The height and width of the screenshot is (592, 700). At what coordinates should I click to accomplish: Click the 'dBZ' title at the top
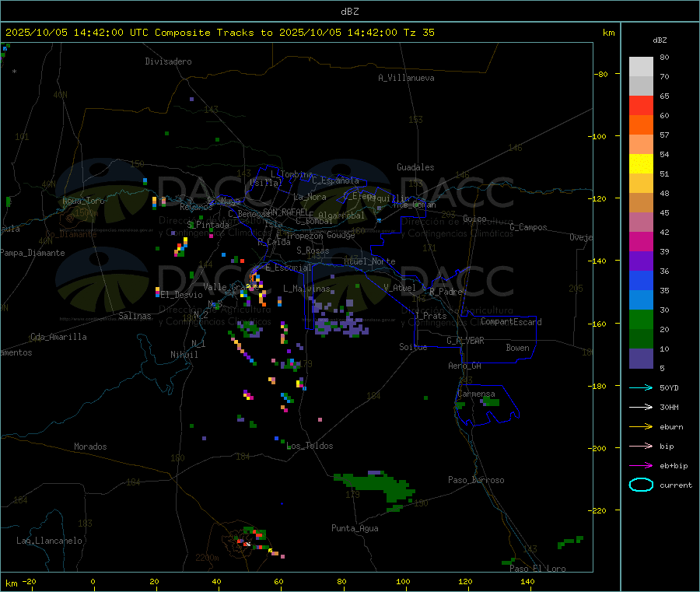[349, 12]
